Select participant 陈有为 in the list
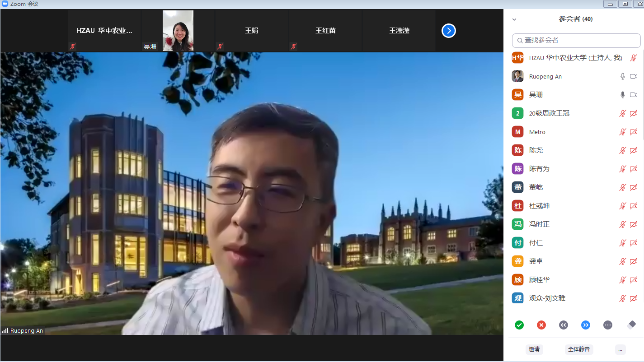This screenshot has width=644, height=362. [x=539, y=169]
